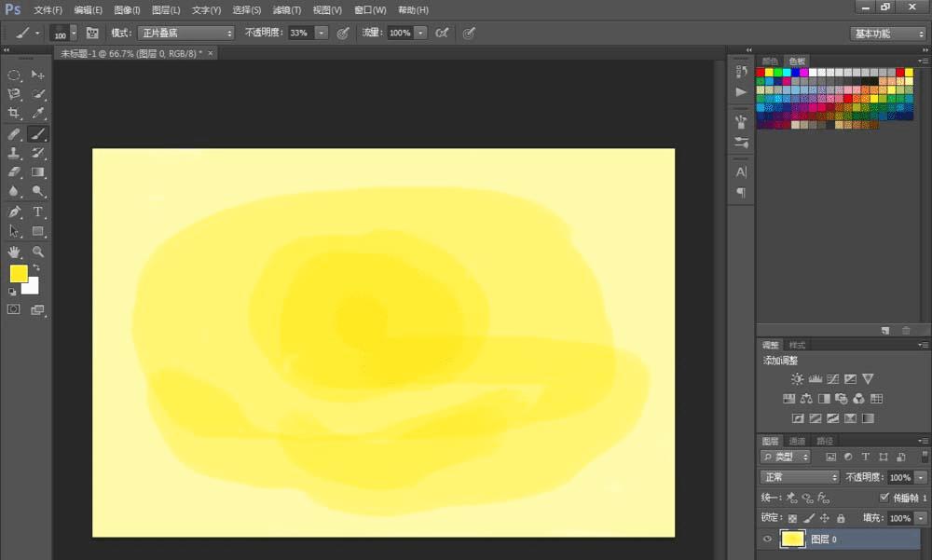This screenshot has width=932, height=560.
Task: Hide 图层 0 using the eye icon
Action: click(x=768, y=540)
